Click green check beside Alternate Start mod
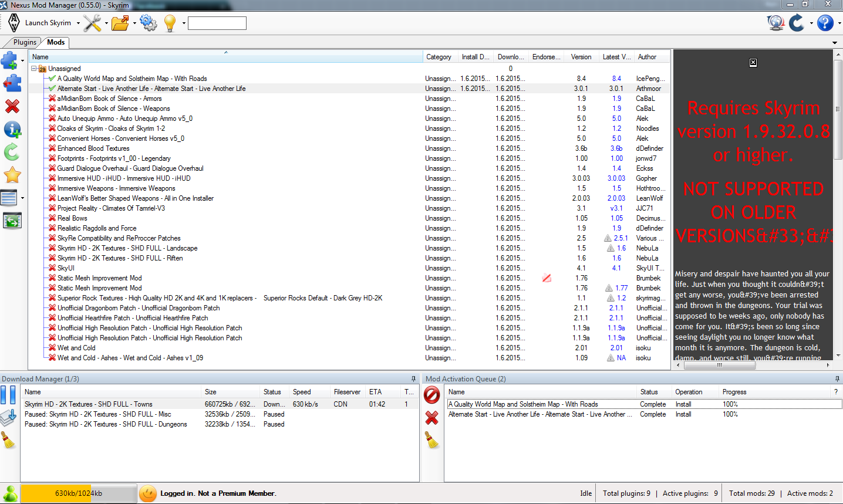The width and height of the screenshot is (843, 504). click(52, 89)
